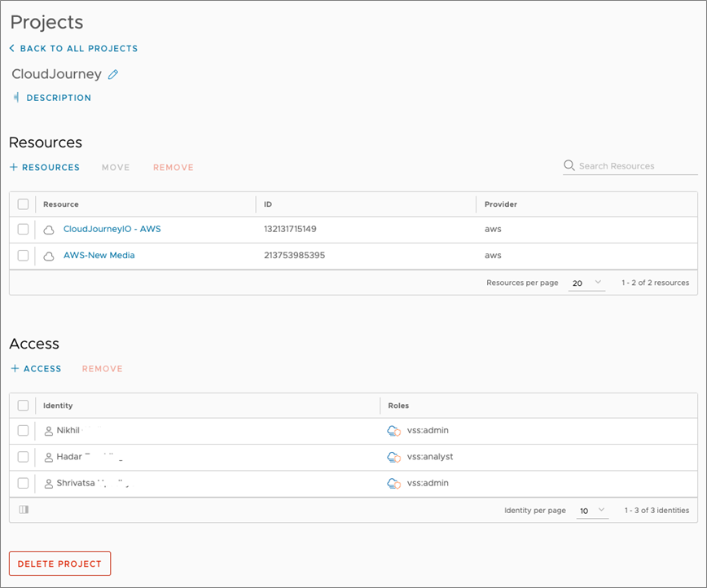Viewport: 707px width, 588px height.
Task: Check the checkbox next to Hadar
Action: pyautogui.click(x=23, y=457)
